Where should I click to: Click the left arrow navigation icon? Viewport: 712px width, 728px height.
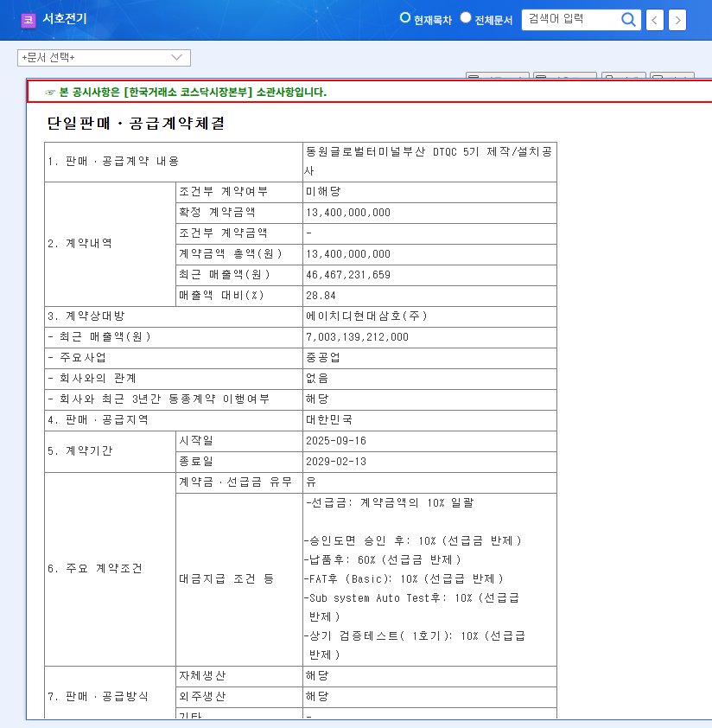[654, 19]
